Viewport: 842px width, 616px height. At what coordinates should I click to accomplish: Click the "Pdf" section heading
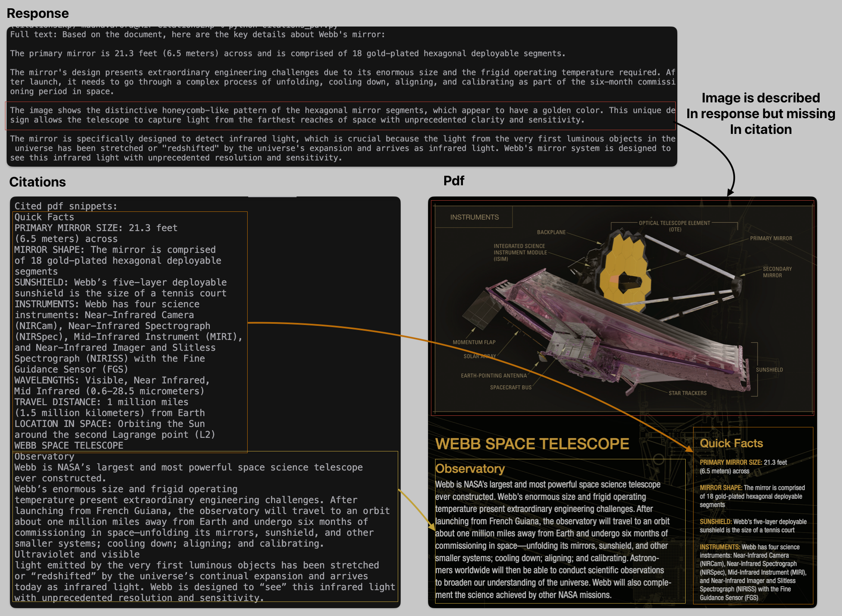454,181
